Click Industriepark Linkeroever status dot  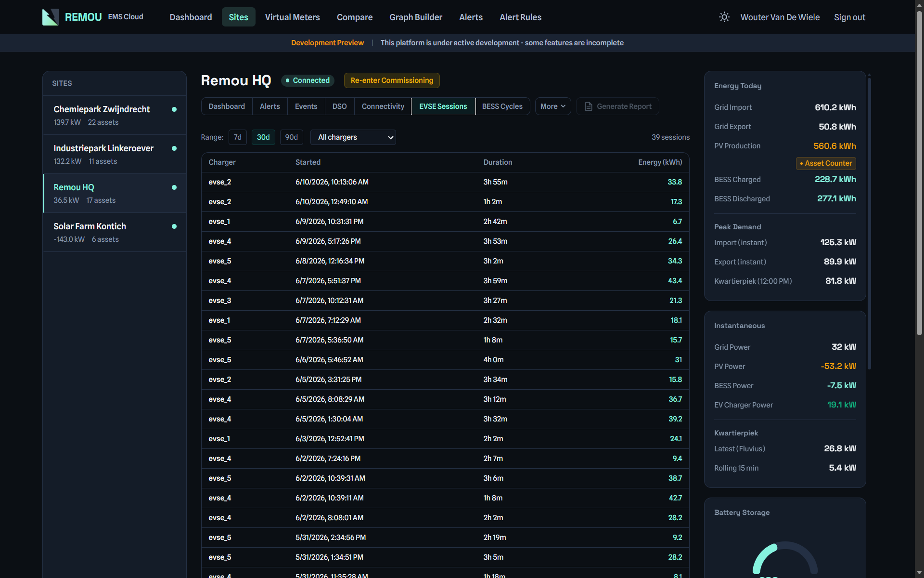click(x=174, y=148)
